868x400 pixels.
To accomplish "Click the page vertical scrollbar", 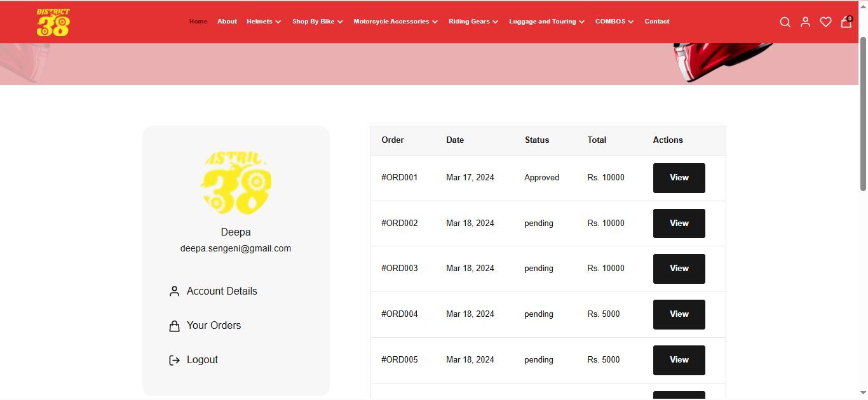I will point(863,114).
